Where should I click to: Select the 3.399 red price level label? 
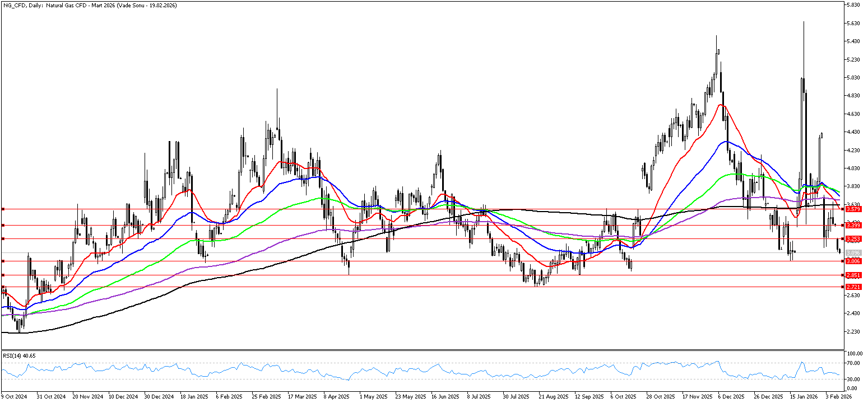853,225
